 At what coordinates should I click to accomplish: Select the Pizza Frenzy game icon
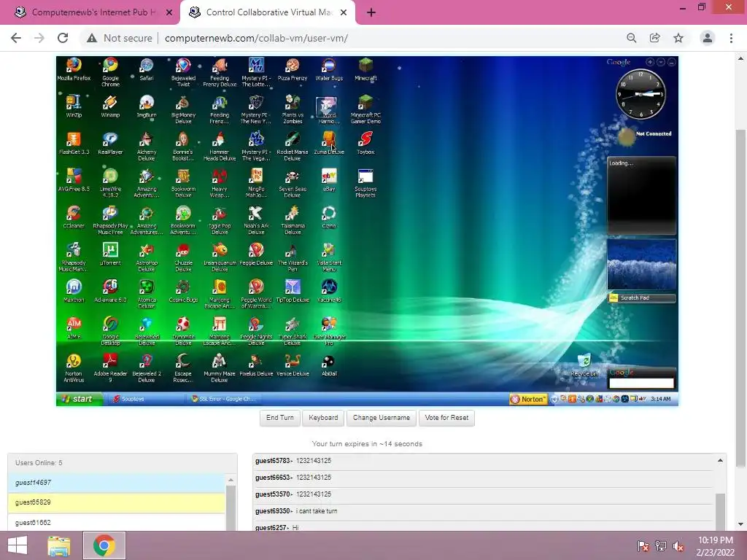pyautogui.click(x=293, y=69)
